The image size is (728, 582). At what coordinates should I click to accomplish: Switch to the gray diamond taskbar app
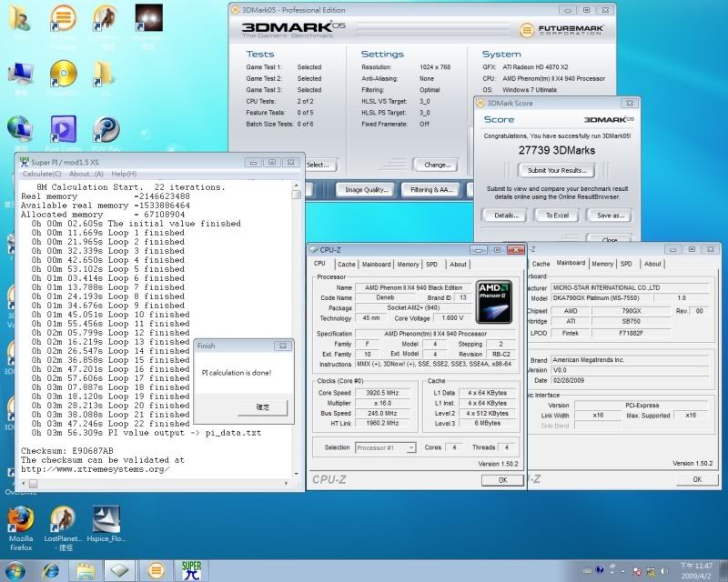tap(119, 571)
